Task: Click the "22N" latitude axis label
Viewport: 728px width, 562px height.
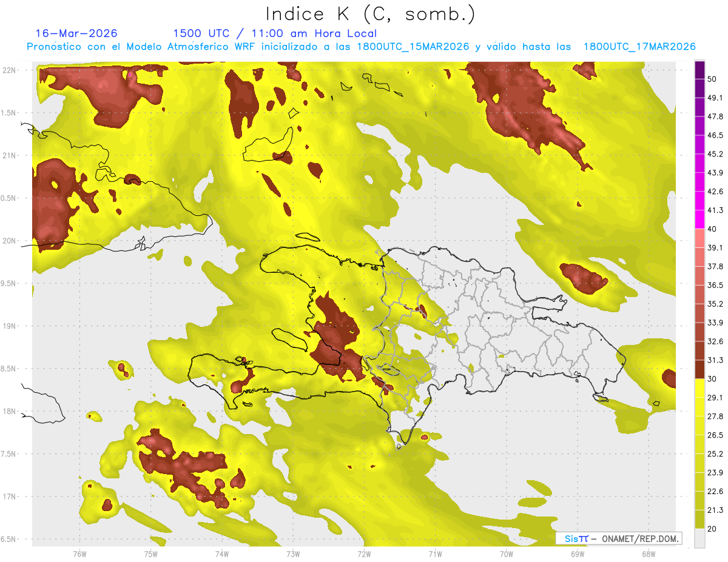Action: (x=10, y=70)
